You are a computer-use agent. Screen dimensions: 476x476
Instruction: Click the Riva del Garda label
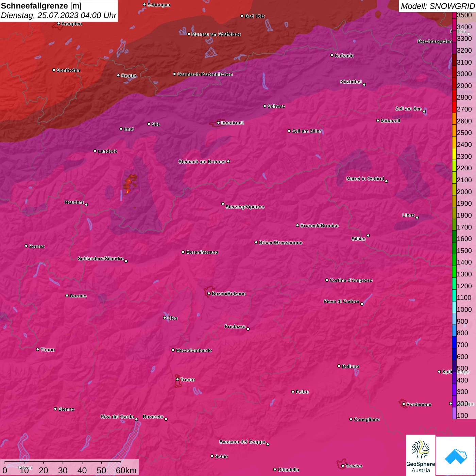[x=117, y=417]
